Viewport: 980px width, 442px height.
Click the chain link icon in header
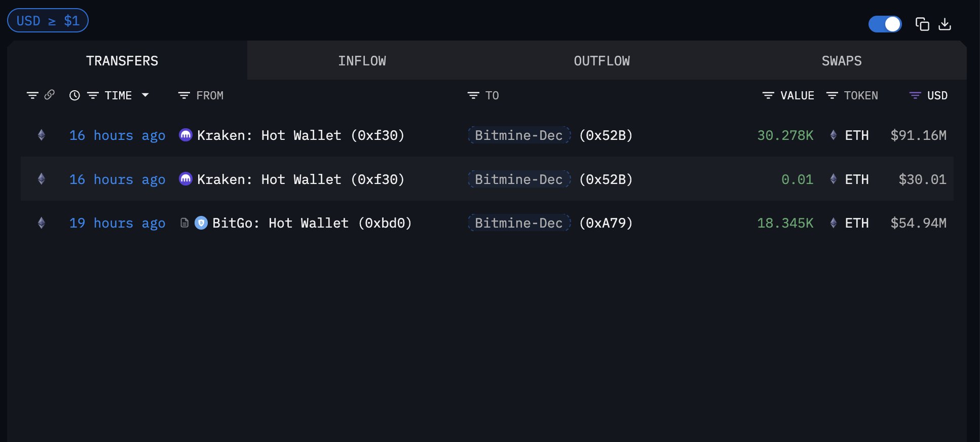[x=50, y=95]
